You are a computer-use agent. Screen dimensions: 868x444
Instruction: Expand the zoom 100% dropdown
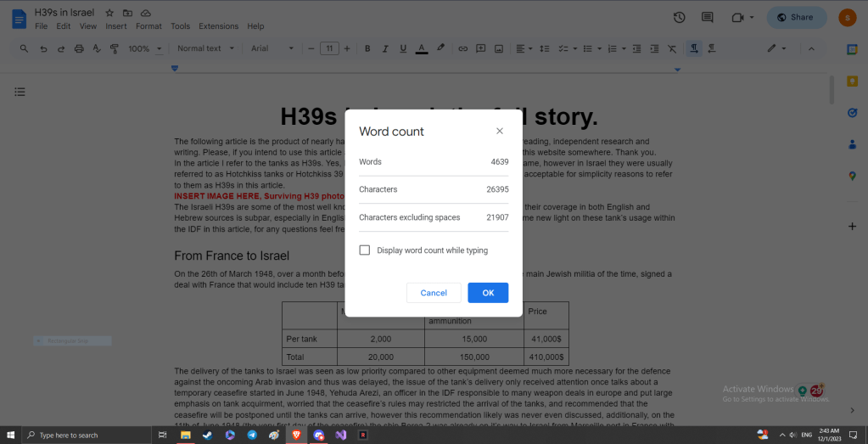pos(143,48)
